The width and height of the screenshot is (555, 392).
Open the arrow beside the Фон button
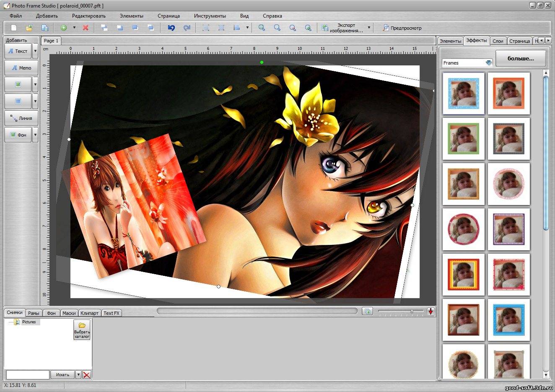click(35, 135)
